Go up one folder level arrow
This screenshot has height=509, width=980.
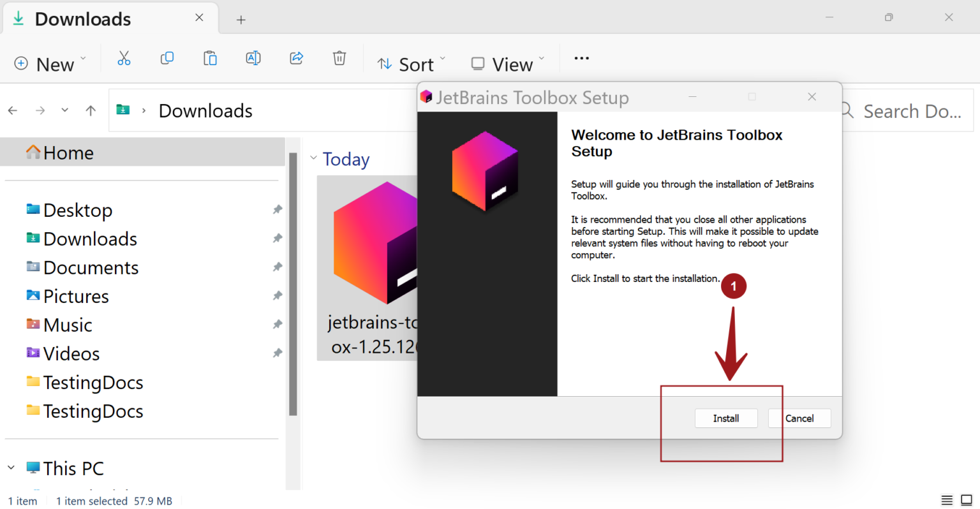coord(91,111)
